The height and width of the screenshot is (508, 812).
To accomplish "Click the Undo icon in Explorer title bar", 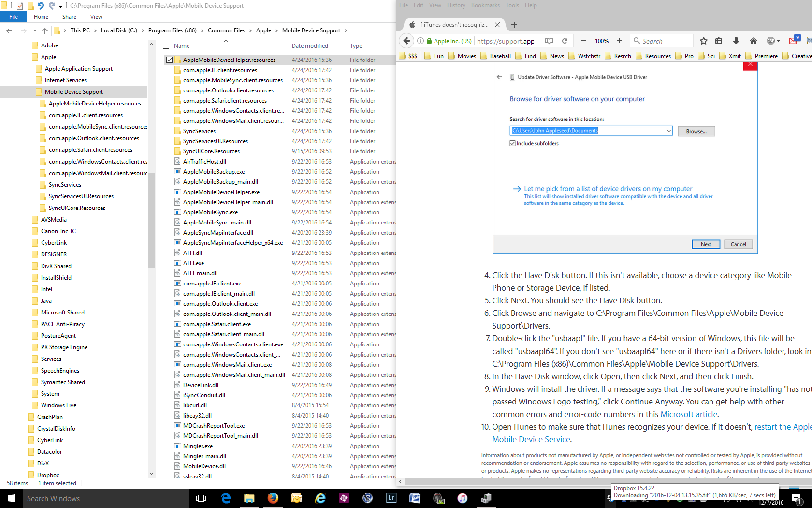I will (41, 6).
